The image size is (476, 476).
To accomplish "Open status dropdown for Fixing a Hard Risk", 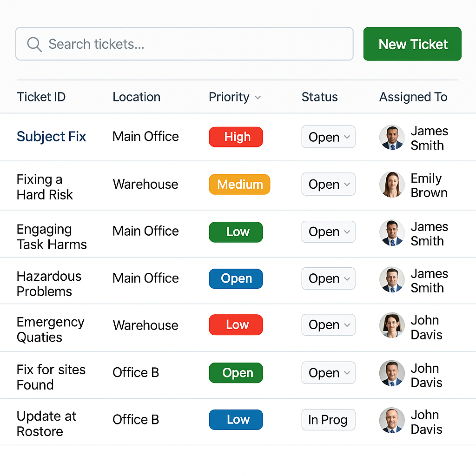I will (329, 184).
